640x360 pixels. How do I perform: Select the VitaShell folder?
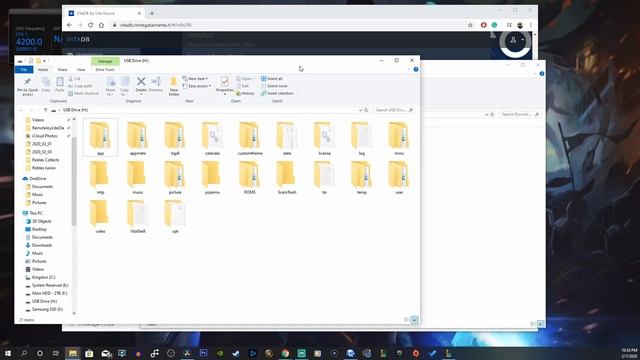[138, 216]
